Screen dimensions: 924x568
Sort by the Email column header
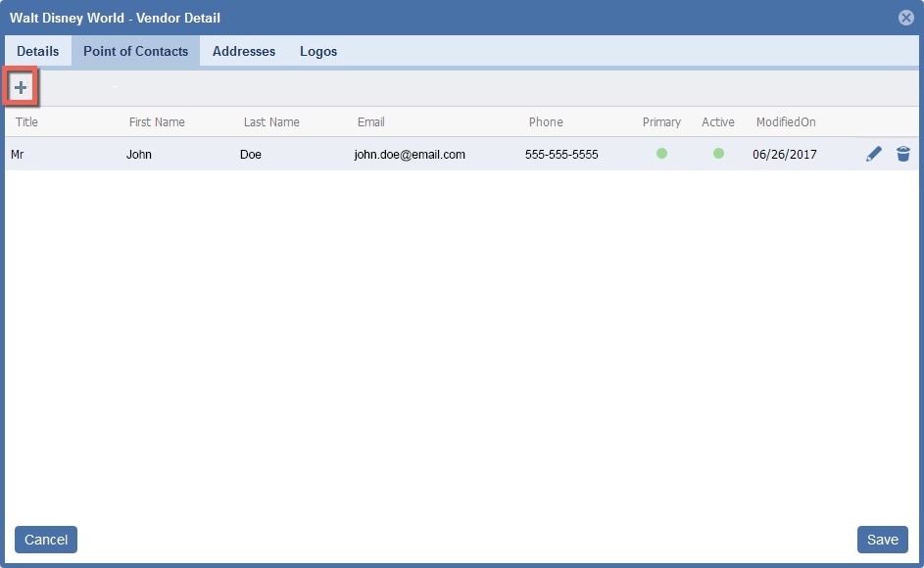coord(370,122)
